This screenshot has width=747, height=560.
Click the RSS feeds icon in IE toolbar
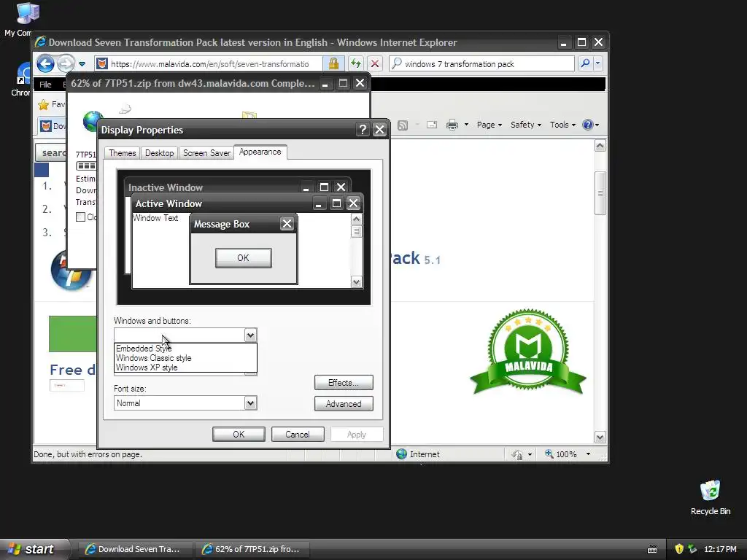click(x=403, y=125)
